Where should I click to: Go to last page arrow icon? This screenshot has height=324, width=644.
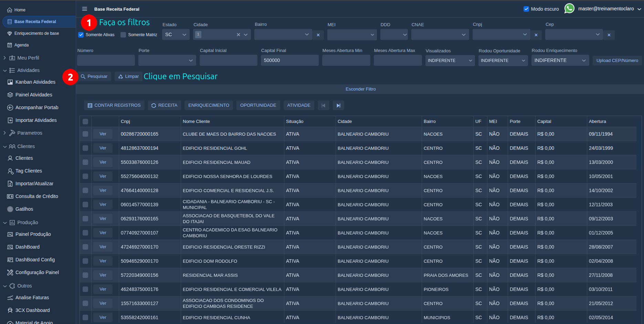tap(338, 105)
